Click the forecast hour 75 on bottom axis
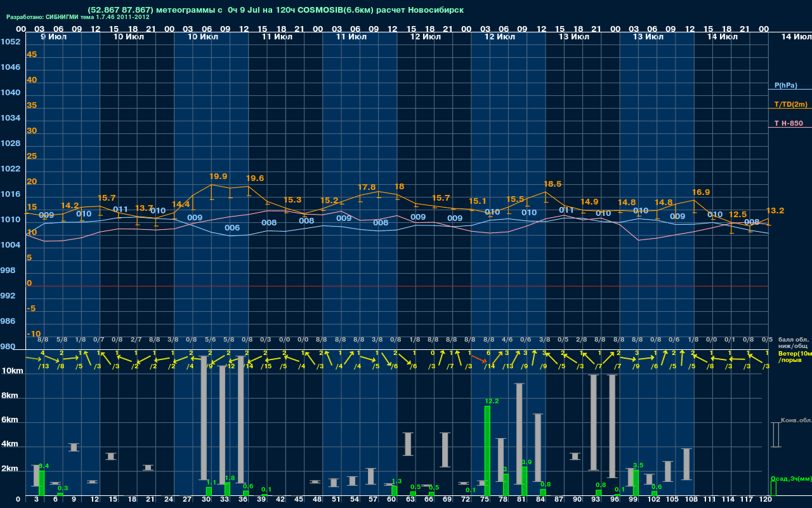812x508 pixels. click(485, 500)
